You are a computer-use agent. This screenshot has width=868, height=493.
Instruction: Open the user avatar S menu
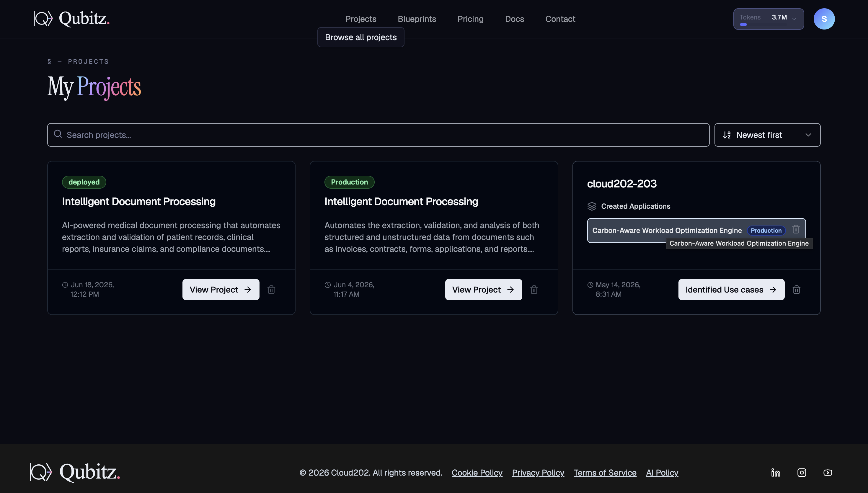(x=824, y=19)
